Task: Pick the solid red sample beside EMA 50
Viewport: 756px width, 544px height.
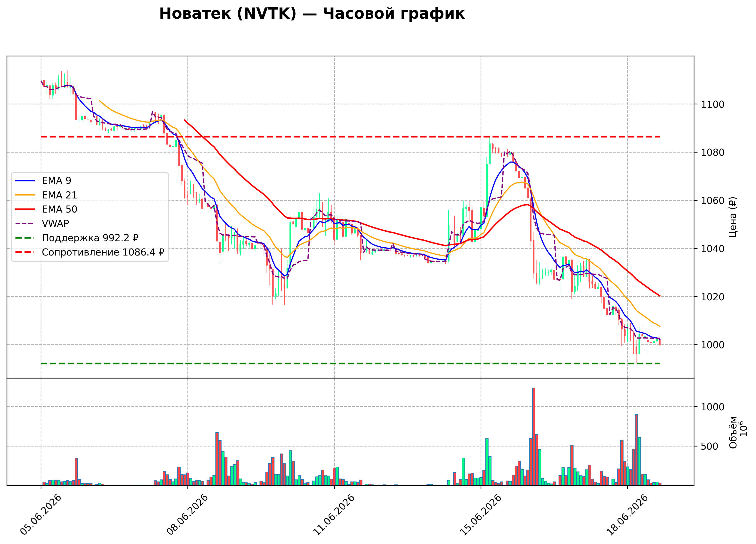Action: point(25,209)
